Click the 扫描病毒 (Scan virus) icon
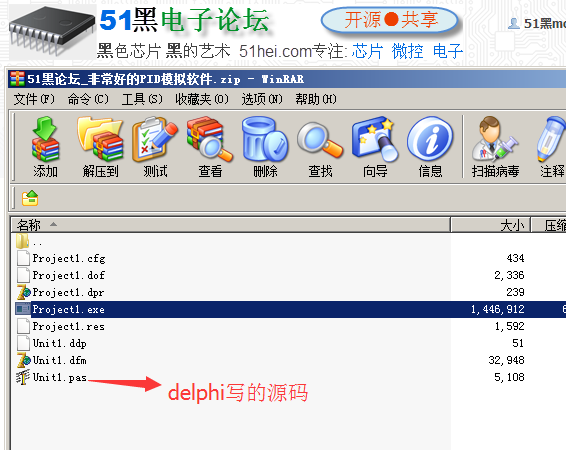Screen dimensions: 566x450 pyautogui.click(x=495, y=147)
